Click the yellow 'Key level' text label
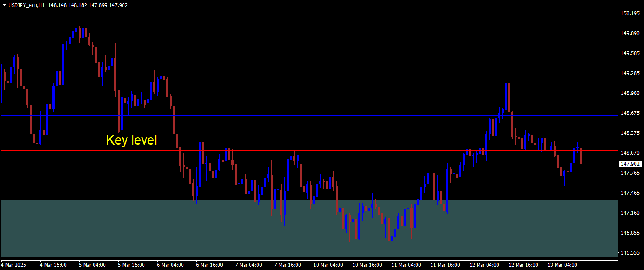 [131, 140]
